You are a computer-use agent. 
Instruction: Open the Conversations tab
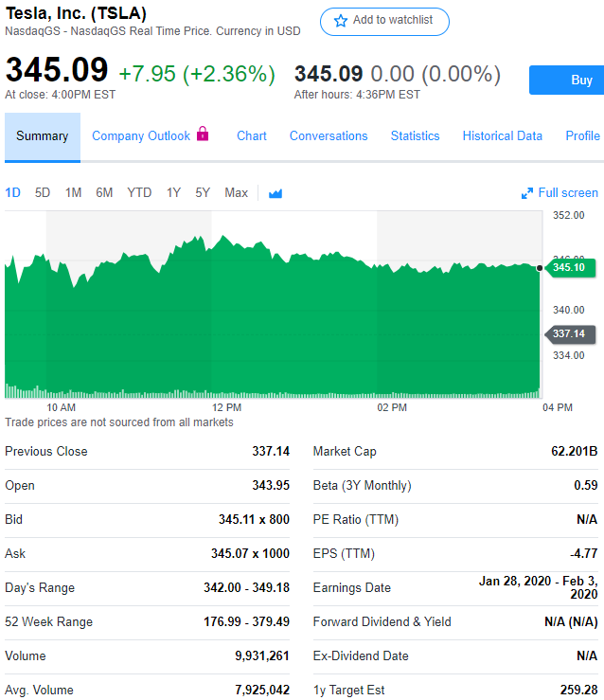click(329, 135)
